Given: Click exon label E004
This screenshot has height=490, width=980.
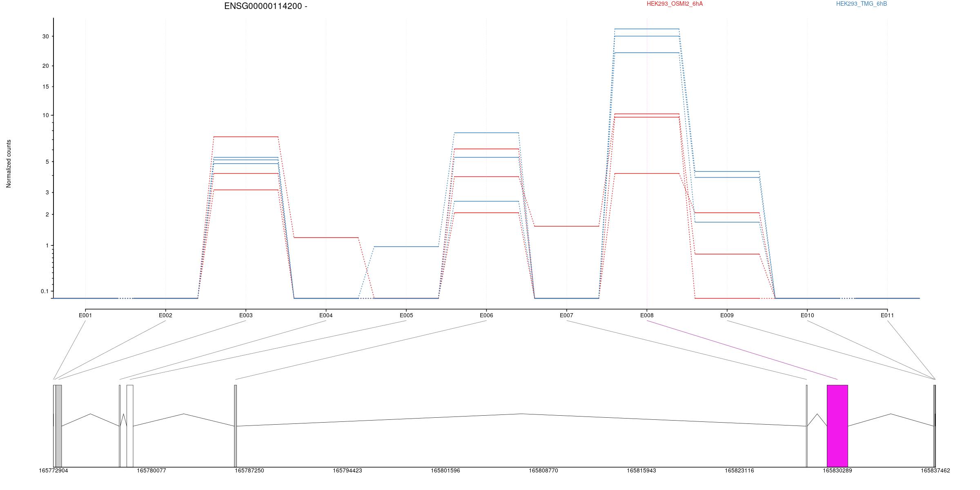Looking at the screenshot, I should point(326,315).
